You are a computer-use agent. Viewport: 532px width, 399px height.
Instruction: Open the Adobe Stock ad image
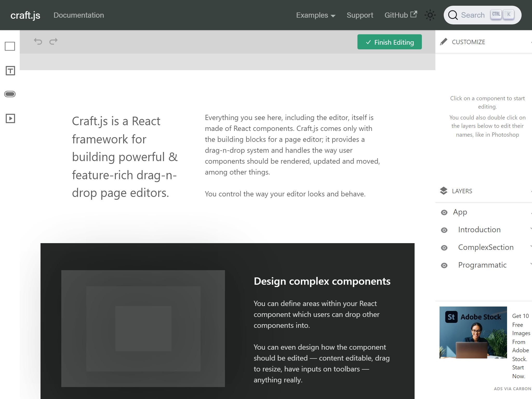(x=473, y=332)
